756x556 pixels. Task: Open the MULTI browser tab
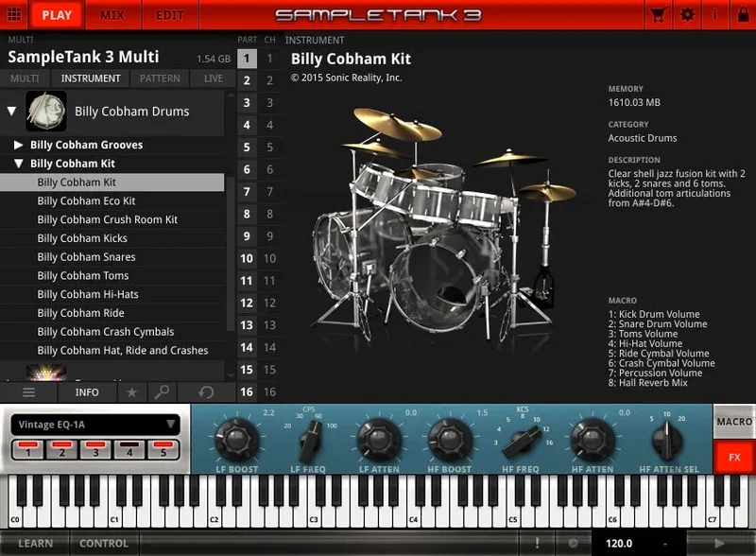tap(25, 78)
